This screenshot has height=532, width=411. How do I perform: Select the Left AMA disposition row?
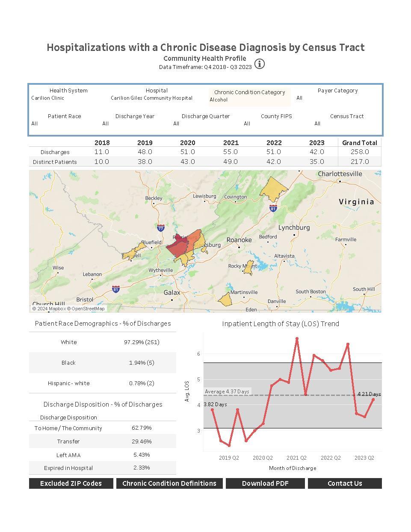pyautogui.click(x=103, y=455)
